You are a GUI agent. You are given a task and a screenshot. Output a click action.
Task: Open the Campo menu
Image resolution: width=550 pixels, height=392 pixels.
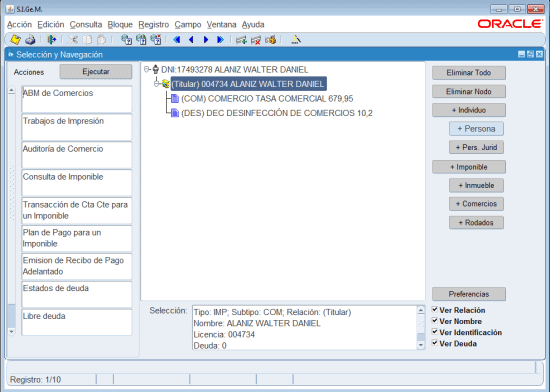(188, 25)
